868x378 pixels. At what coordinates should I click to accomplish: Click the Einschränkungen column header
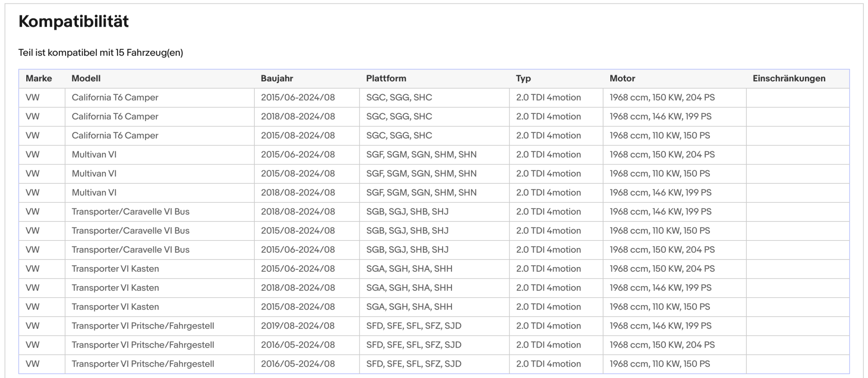click(x=789, y=78)
